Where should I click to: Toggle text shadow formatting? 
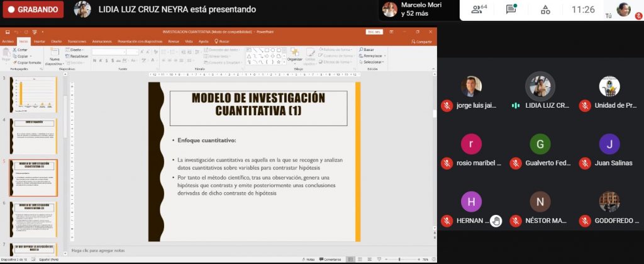coord(112,60)
